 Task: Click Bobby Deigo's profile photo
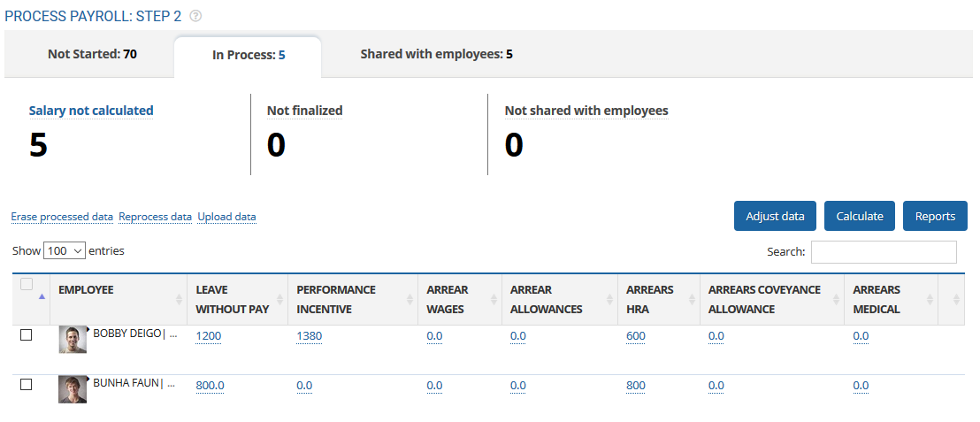73,340
